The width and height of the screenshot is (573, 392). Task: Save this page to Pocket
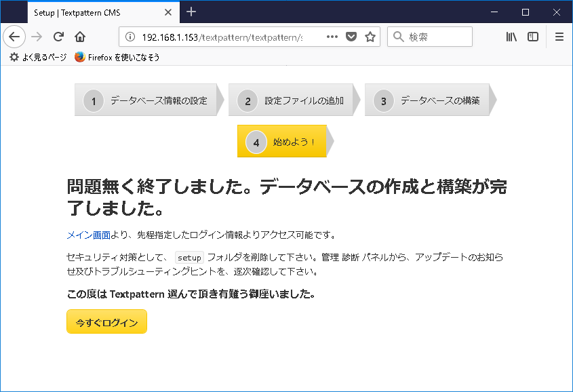[351, 37]
